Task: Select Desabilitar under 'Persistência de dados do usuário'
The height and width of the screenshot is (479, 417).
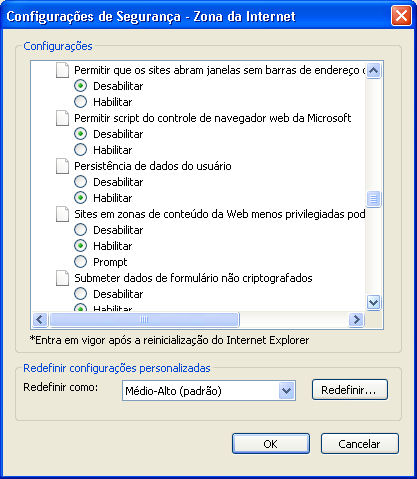Action: [x=80, y=182]
